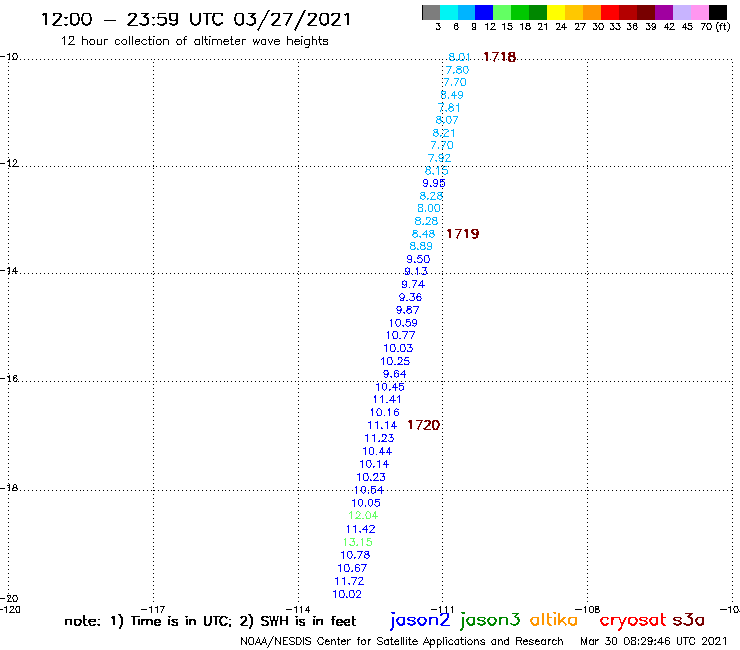Image resolution: width=740 pixels, height=650 pixels.
Task: Click the 11.42 wave height value
Action: coord(361,530)
